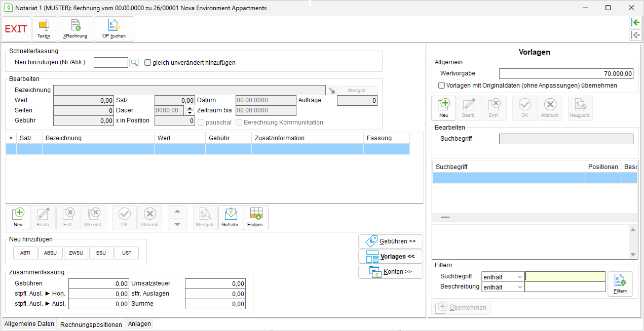644x331 pixels.
Task: Add a ZWSU position
Action: click(76, 253)
